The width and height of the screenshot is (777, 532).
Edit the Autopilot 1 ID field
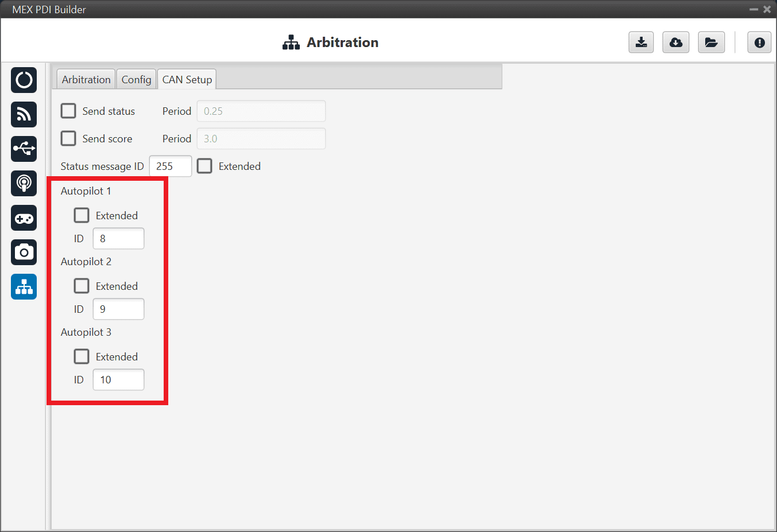point(118,238)
